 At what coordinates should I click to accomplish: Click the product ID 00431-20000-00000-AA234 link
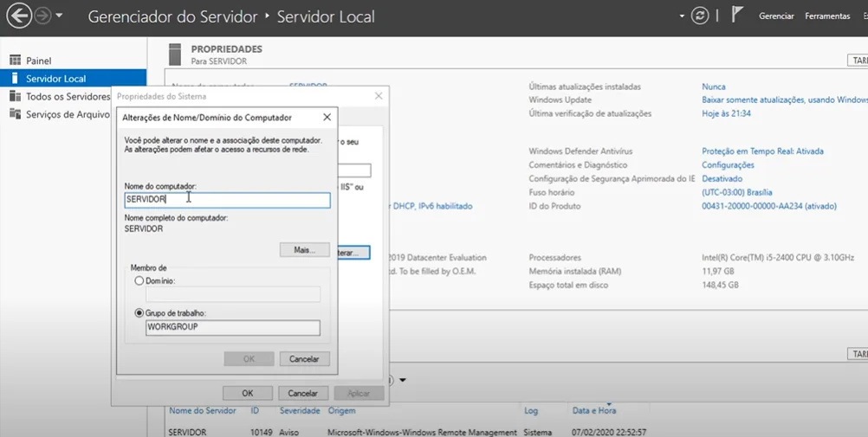769,206
